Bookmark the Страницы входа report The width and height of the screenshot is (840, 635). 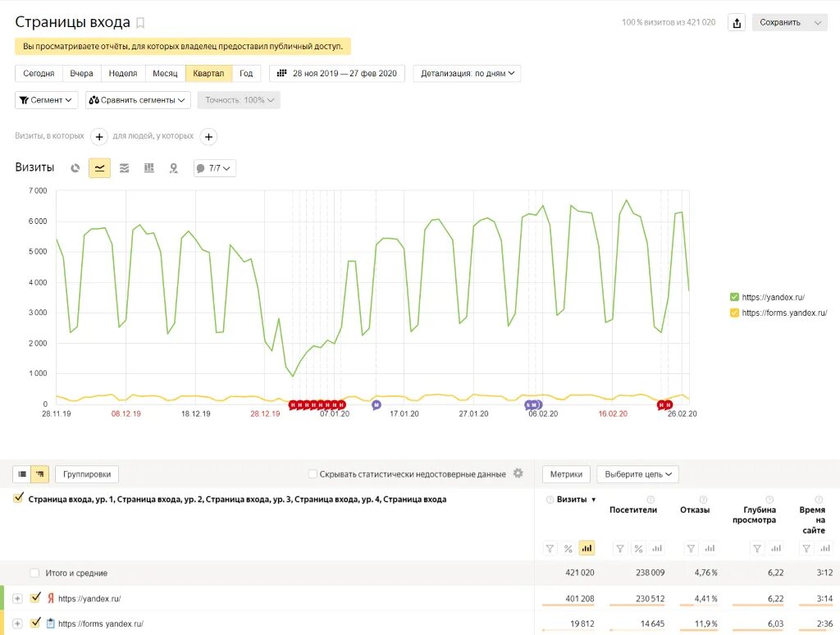pyautogui.click(x=140, y=23)
